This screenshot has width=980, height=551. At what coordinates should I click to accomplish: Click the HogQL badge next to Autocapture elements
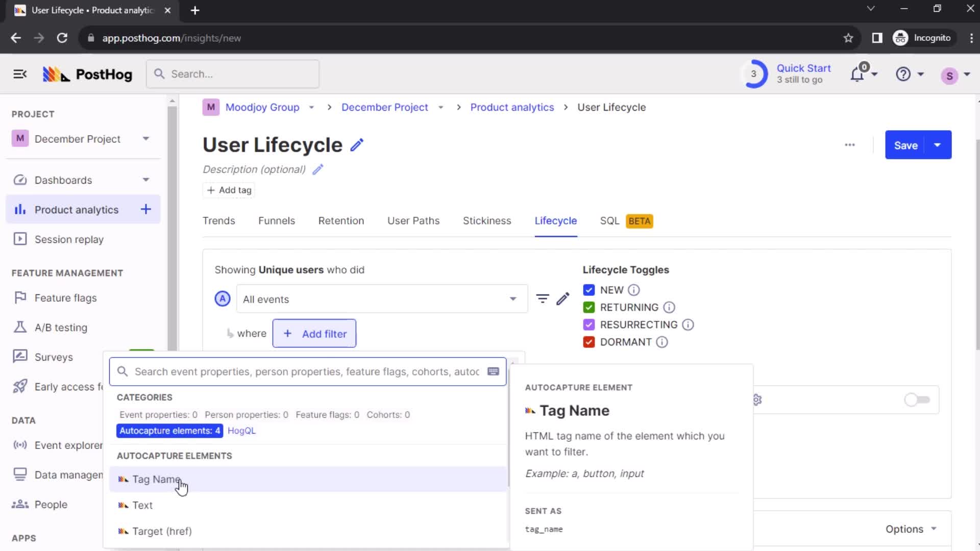pyautogui.click(x=241, y=431)
